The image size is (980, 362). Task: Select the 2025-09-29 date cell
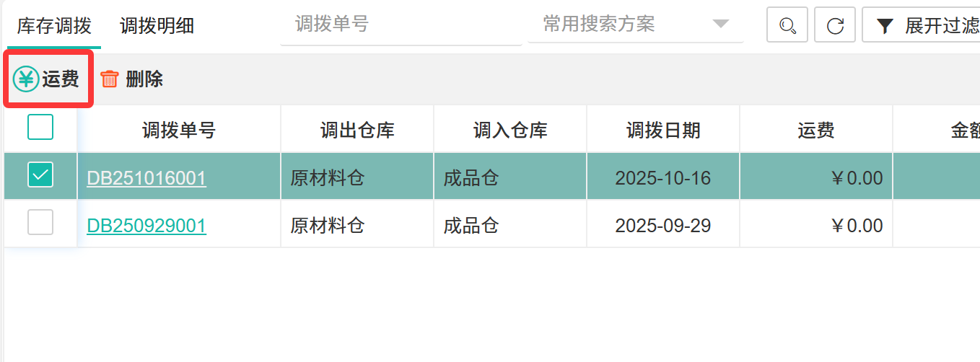pos(663,226)
